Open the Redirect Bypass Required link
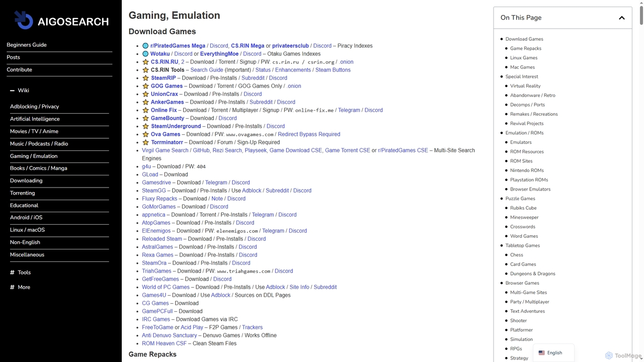The height and width of the screenshot is (362, 644). pos(309,134)
